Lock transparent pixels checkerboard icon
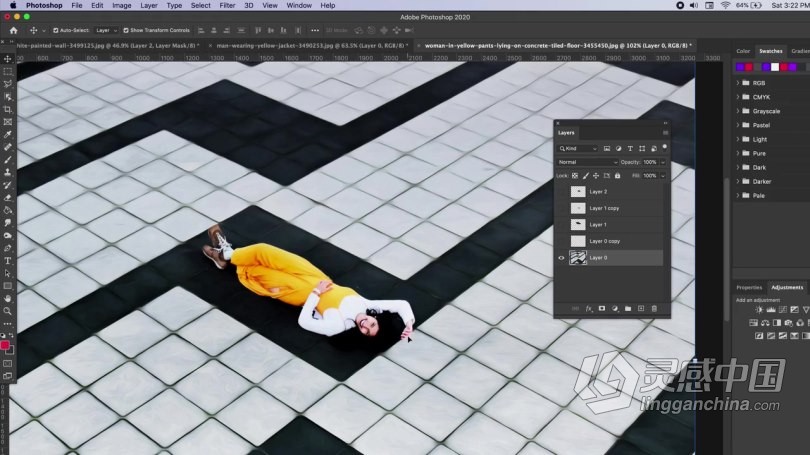This screenshot has width=810, height=455. (x=575, y=176)
